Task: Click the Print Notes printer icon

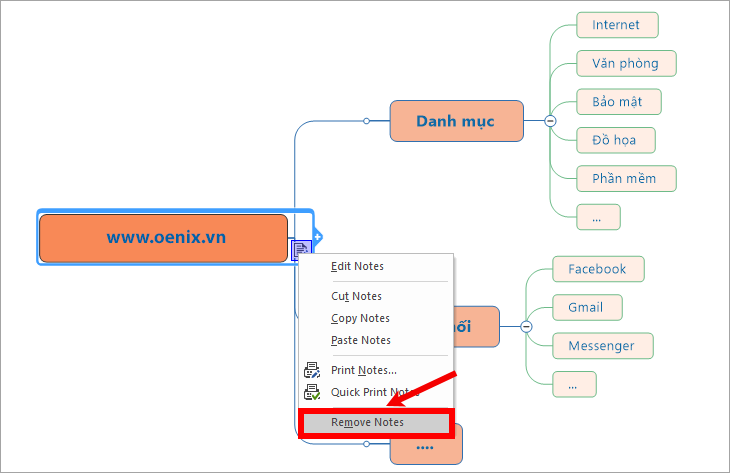Action: (311, 370)
